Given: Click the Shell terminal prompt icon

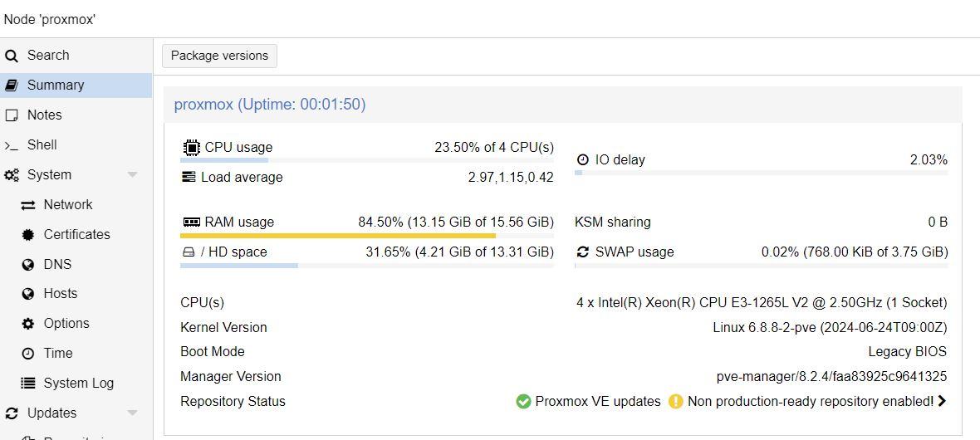Looking at the screenshot, I should 12,145.
